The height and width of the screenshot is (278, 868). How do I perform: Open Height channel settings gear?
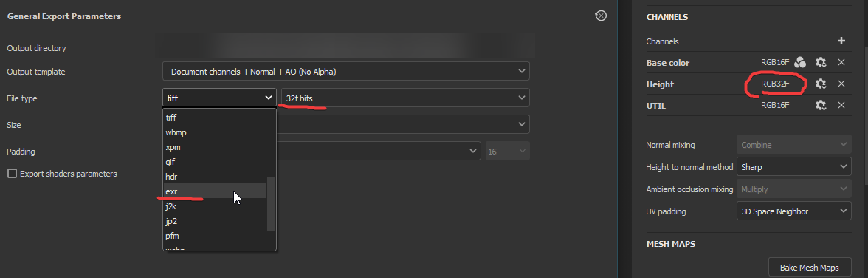[821, 84]
